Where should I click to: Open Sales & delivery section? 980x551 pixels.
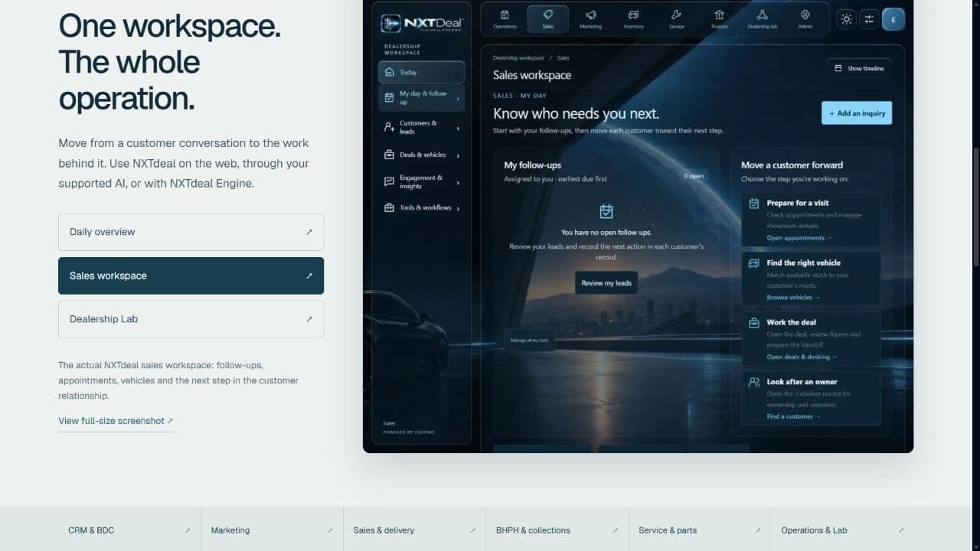coord(414,530)
